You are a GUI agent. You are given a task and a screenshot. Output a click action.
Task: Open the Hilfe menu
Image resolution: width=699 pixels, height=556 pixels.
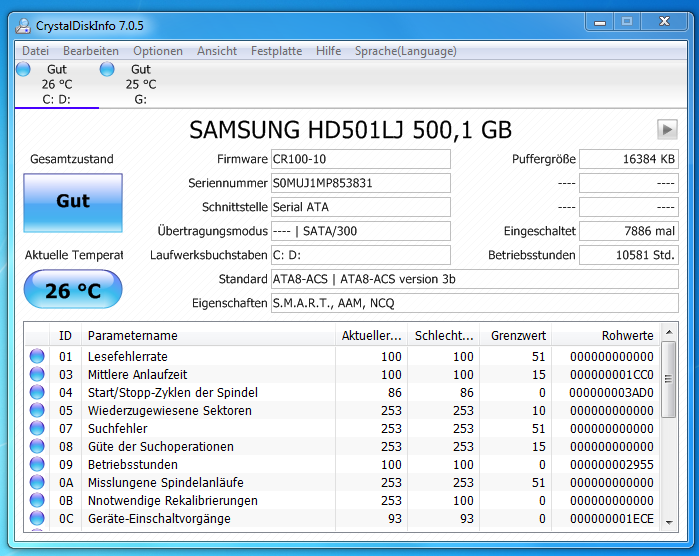tap(329, 51)
